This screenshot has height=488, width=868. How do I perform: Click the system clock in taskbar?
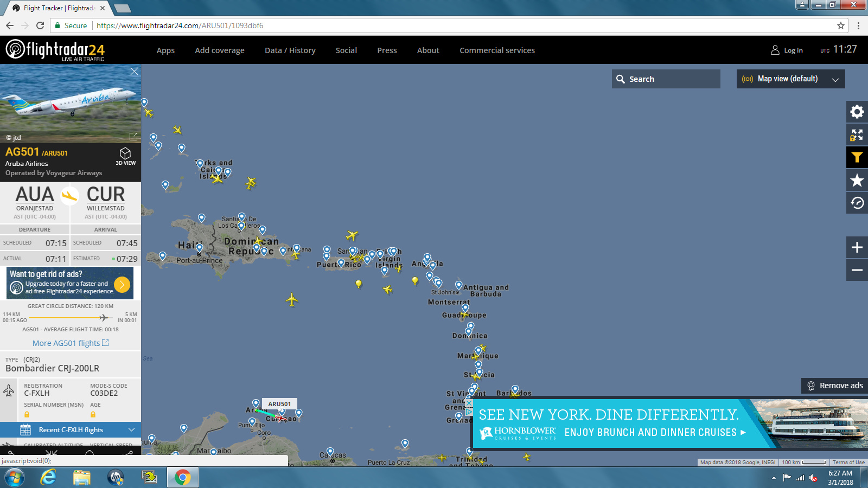(840, 478)
